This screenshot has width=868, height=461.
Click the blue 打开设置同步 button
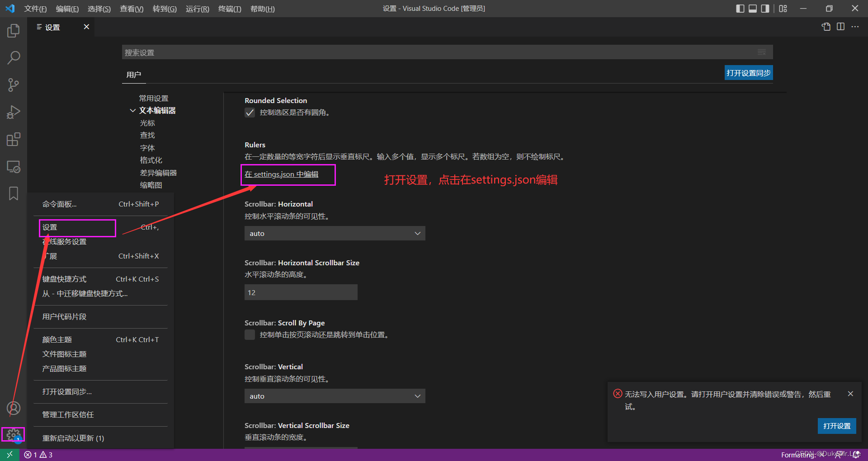[x=749, y=73]
